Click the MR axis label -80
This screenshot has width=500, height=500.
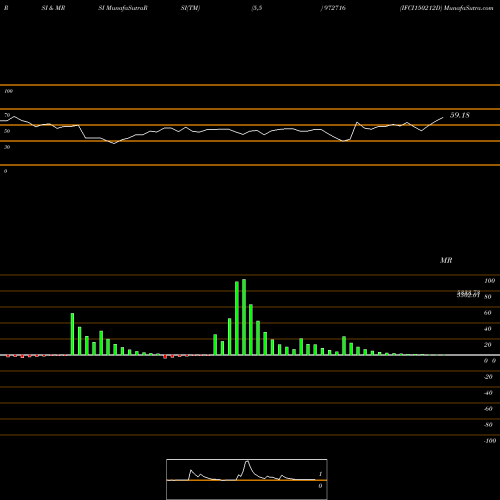pos(488,425)
